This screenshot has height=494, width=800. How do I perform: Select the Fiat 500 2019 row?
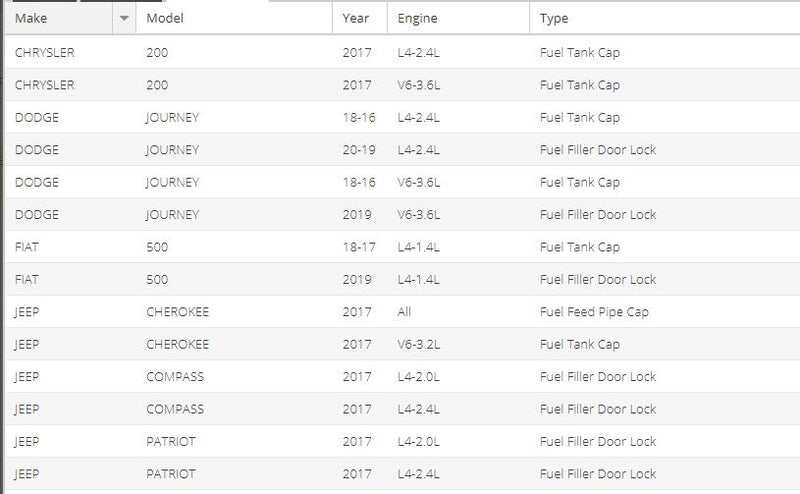point(403,279)
